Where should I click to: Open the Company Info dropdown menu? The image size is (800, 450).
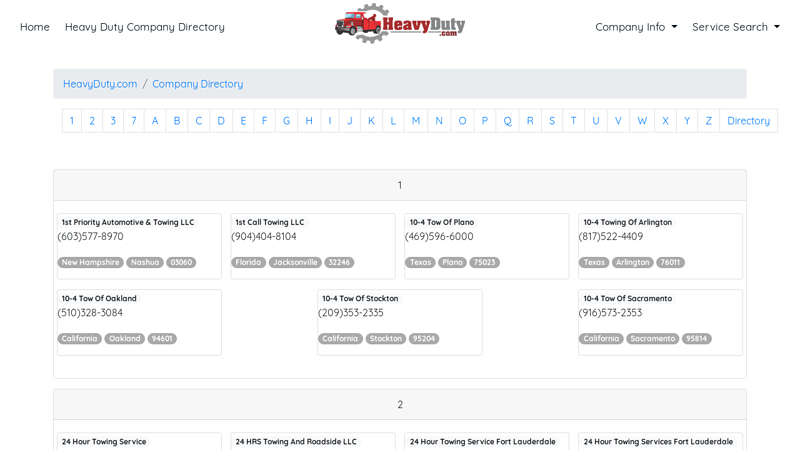(x=636, y=27)
